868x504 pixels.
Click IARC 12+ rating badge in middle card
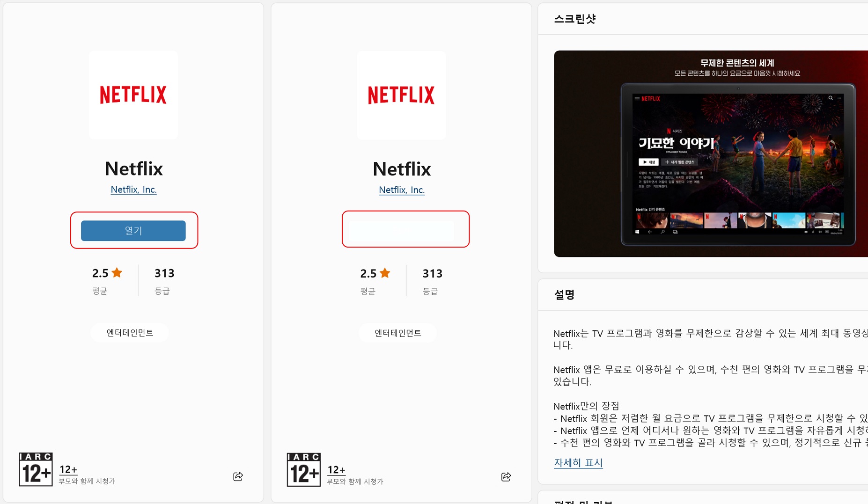tap(304, 470)
